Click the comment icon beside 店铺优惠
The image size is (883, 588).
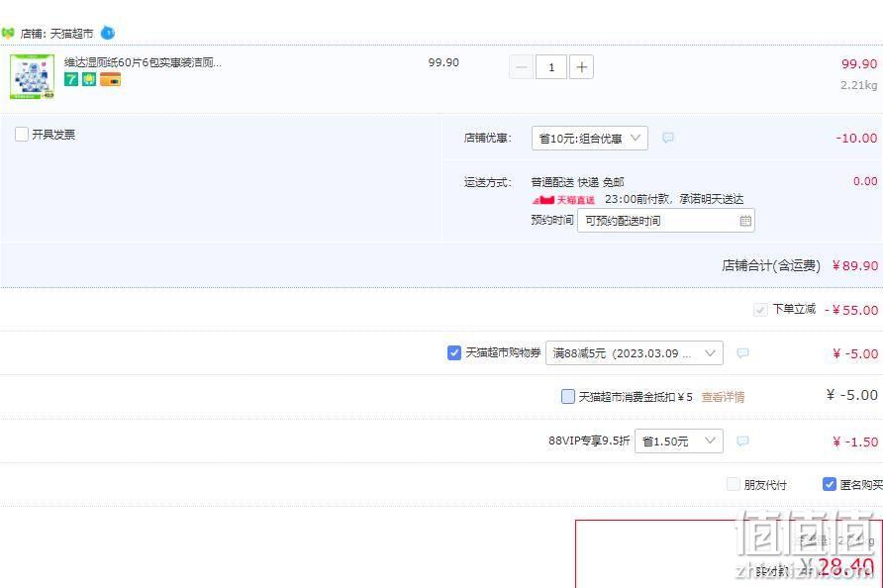(668, 138)
